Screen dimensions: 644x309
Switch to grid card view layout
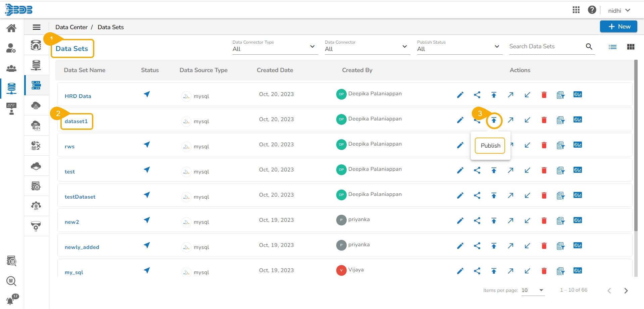point(631,47)
